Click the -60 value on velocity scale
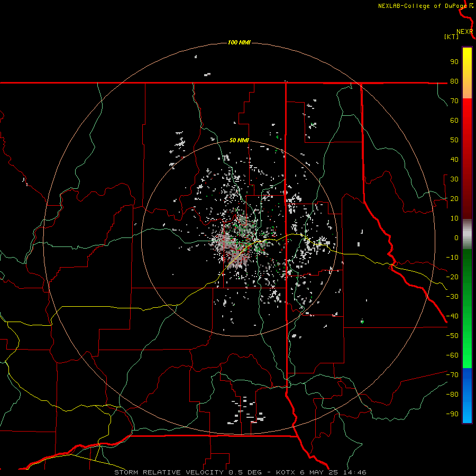The width and height of the screenshot is (476, 476). tap(452, 355)
